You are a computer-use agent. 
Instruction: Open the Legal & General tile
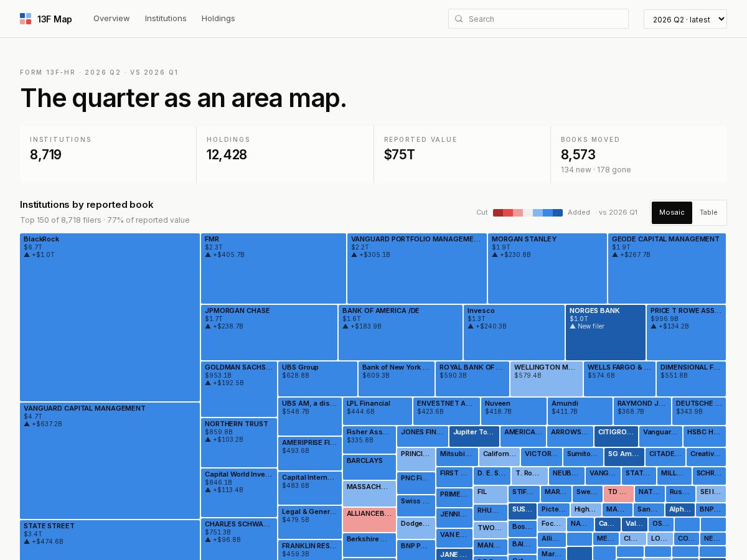tap(310, 523)
